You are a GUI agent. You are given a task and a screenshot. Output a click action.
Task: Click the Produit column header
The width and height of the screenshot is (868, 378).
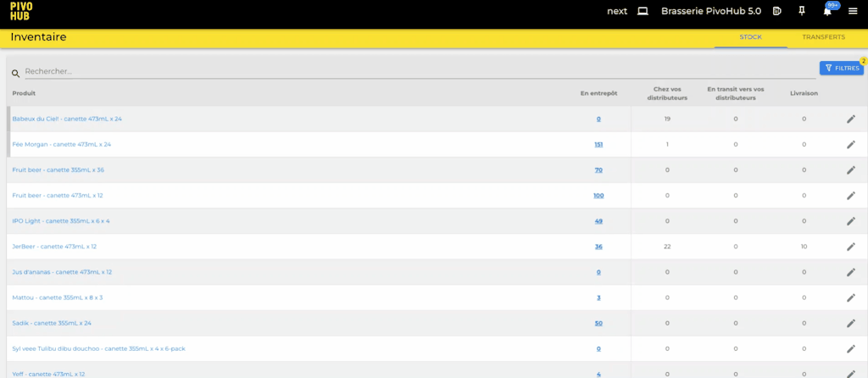coord(24,93)
